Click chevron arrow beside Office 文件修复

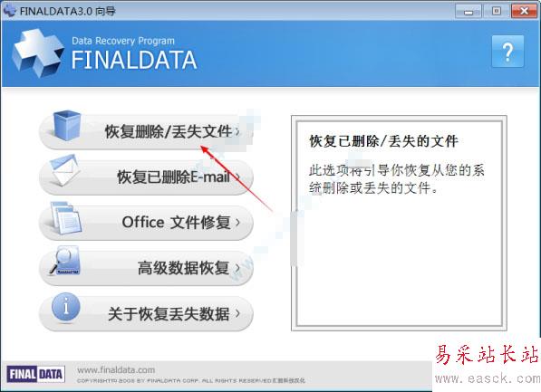tap(237, 223)
